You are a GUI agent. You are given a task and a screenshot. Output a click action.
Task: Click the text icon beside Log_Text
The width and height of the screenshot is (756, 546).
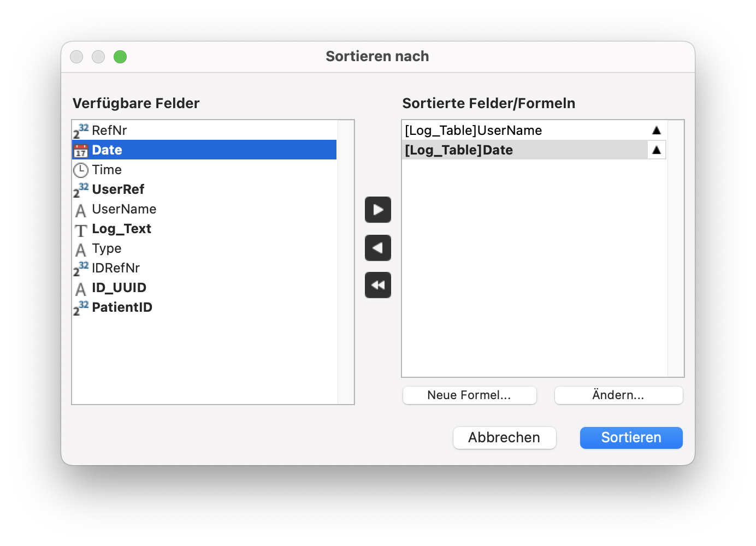(x=81, y=229)
